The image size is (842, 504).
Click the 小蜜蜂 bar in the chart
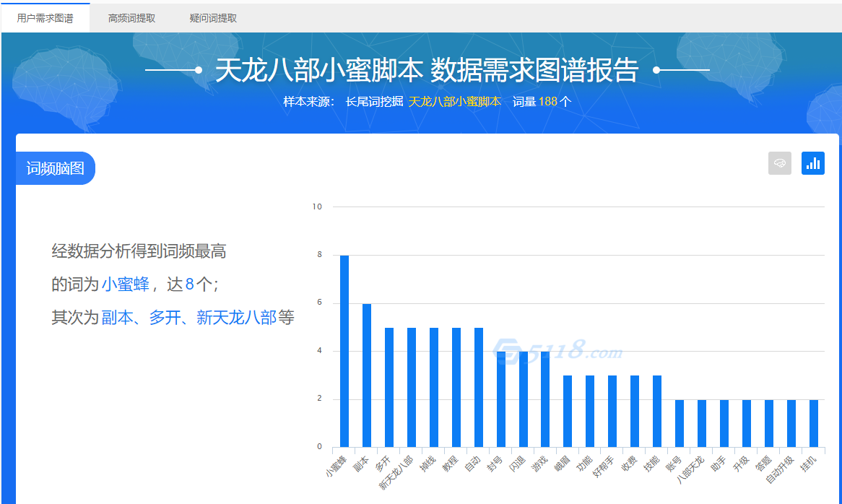[x=344, y=351]
